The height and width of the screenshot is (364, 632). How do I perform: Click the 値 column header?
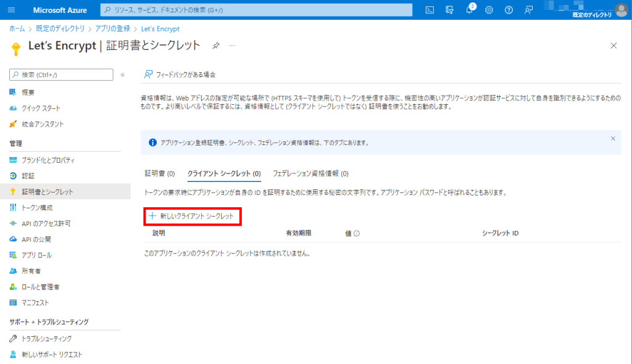pos(348,233)
